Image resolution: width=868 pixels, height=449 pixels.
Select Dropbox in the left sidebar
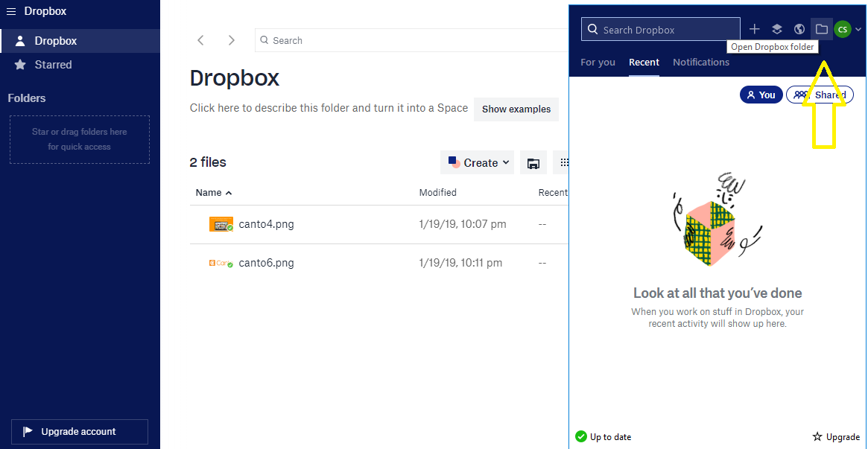tap(80, 41)
